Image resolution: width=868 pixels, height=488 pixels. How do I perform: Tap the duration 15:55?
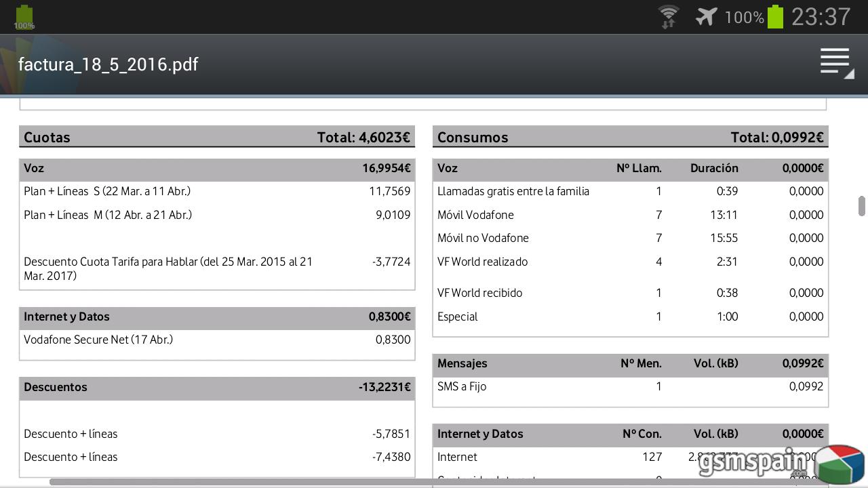click(x=725, y=238)
